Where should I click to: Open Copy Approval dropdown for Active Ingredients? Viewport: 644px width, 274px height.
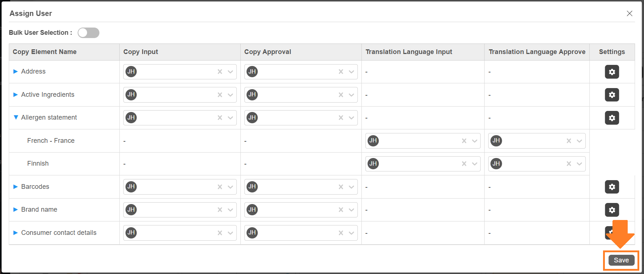pyautogui.click(x=351, y=95)
